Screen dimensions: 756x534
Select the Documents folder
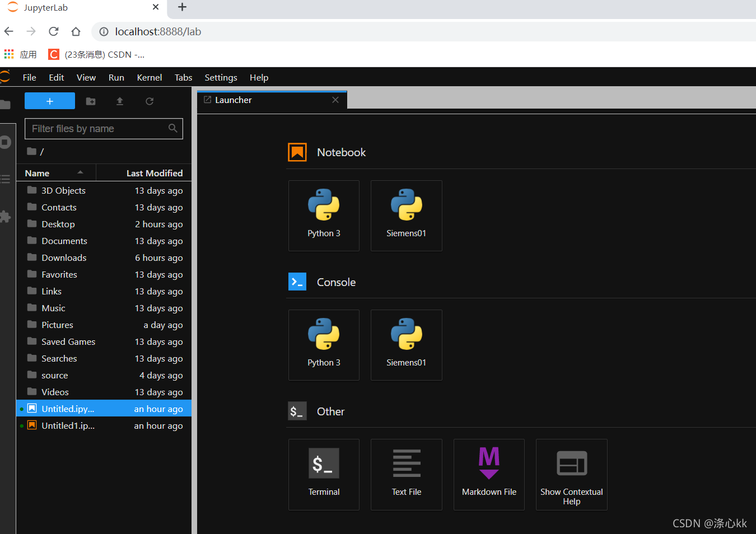point(104,241)
